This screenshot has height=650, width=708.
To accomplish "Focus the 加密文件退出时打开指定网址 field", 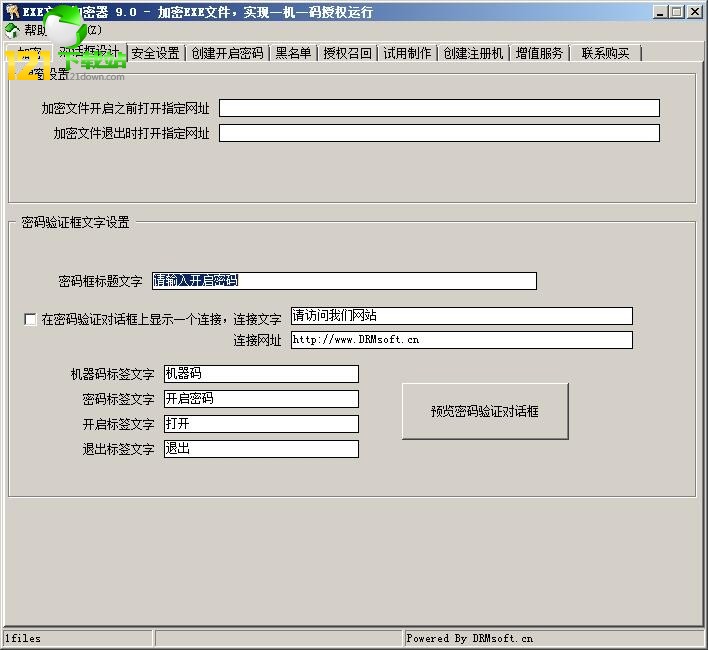I will pyautogui.click(x=439, y=133).
